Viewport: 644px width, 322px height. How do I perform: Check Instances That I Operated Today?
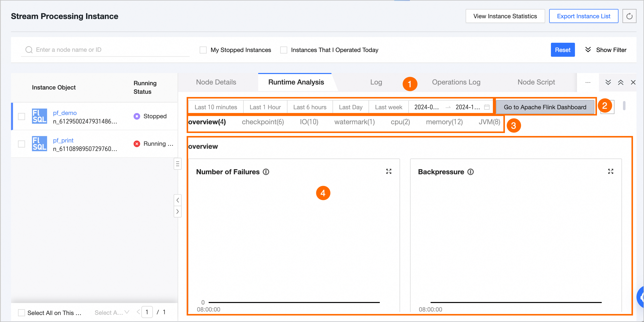[x=284, y=50]
